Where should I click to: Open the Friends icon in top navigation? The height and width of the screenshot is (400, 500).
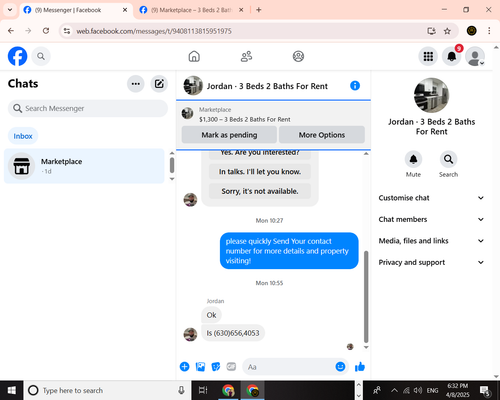point(246,56)
